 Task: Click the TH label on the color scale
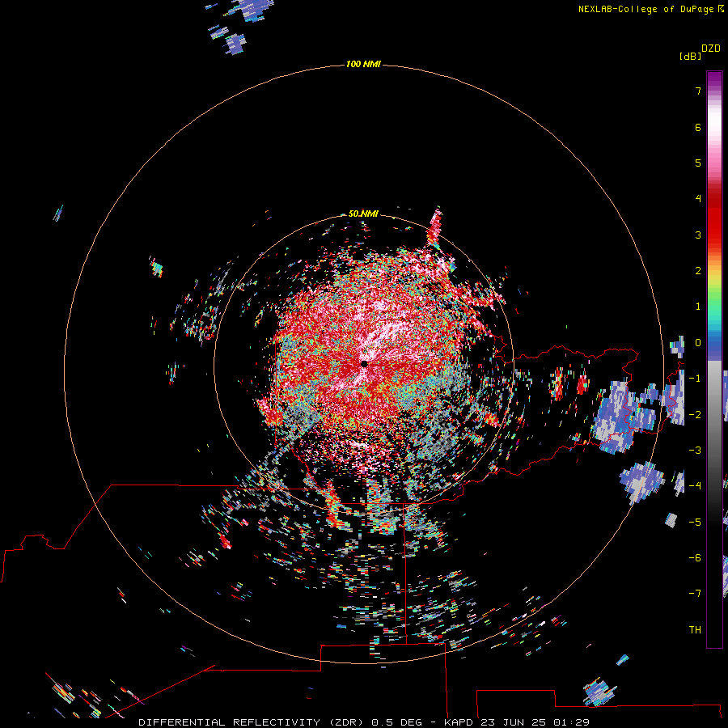click(x=695, y=630)
